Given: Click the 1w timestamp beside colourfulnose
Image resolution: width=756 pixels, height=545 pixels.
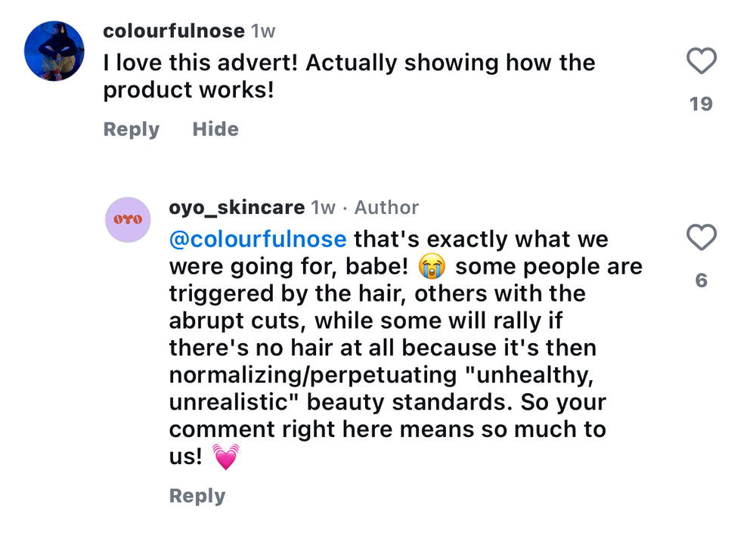Looking at the screenshot, I should (x=263, y=31).
